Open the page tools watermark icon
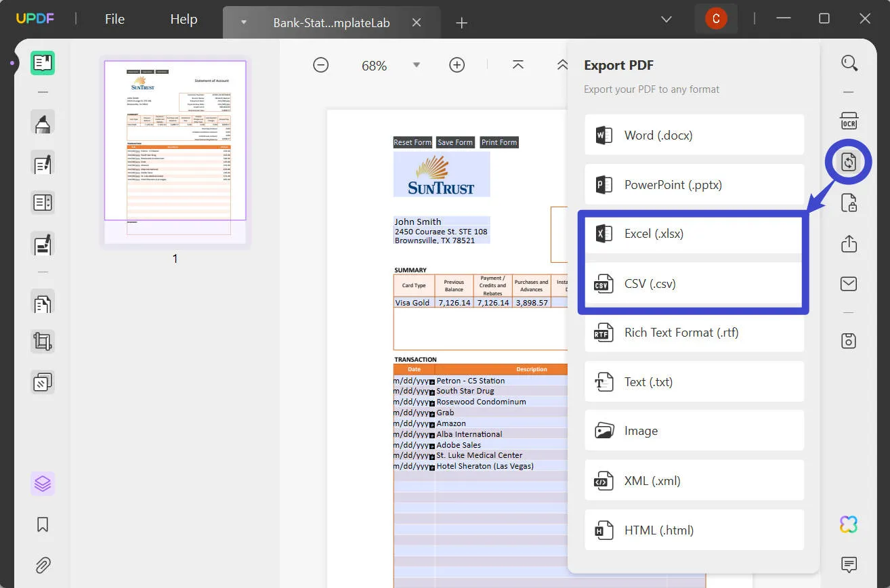Image resolution: width=890 pixels, height=588 pixels. pos(43,382)
